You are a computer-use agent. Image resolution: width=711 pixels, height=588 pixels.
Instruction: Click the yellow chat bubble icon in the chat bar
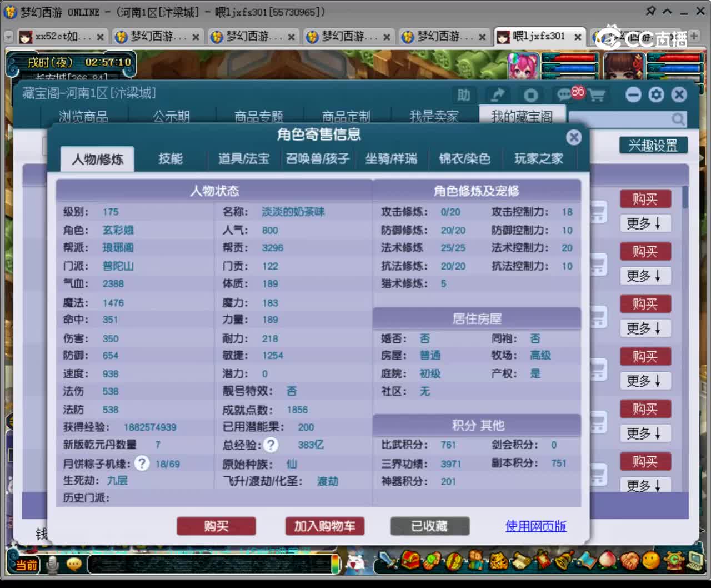click(74, 565)
